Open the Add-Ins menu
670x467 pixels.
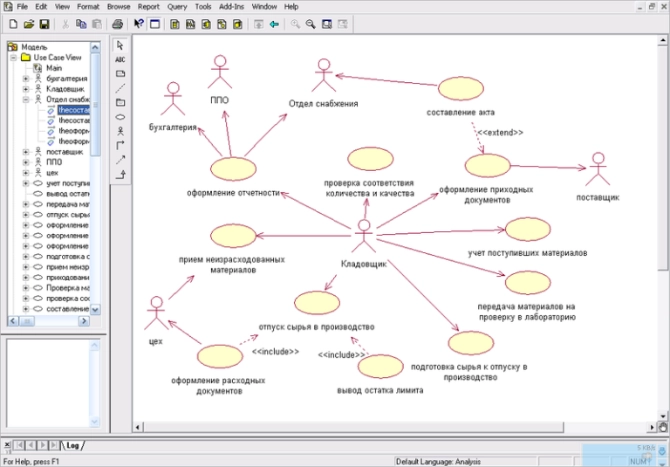[231, 6]
